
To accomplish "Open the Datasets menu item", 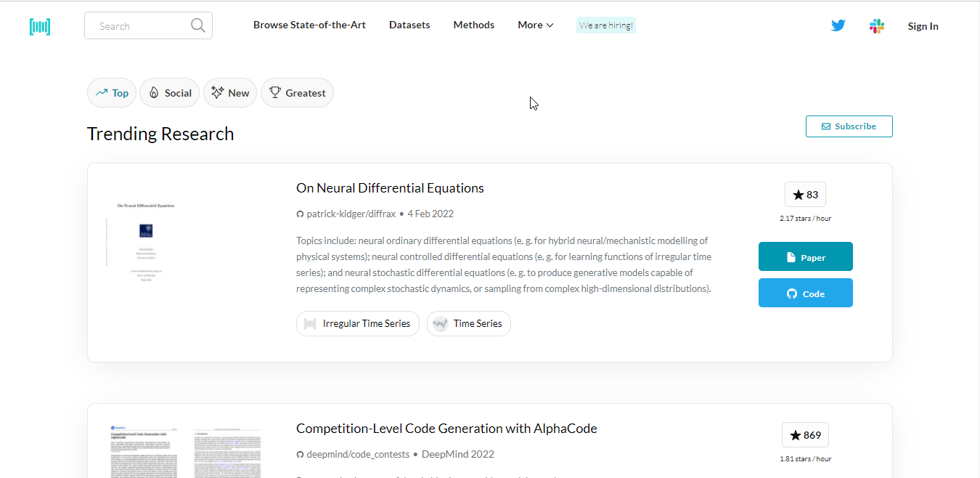I will 409,24.
